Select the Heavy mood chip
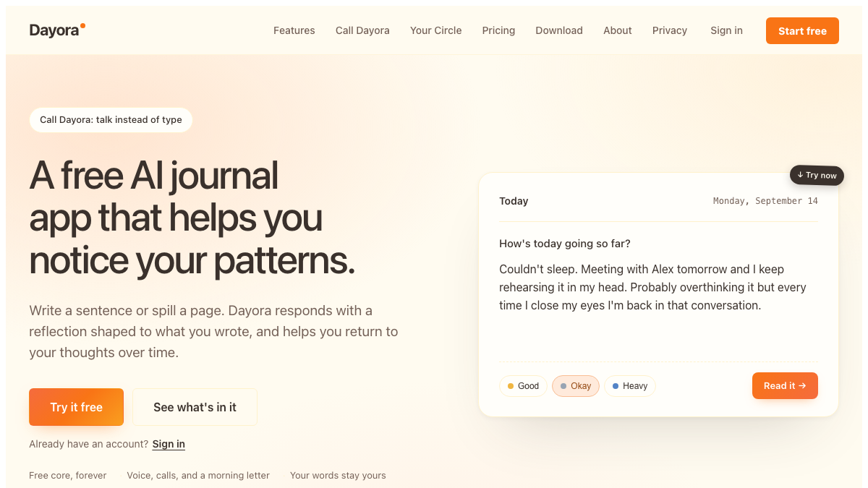Screen dimensions: 868x488 pos(630,386)
